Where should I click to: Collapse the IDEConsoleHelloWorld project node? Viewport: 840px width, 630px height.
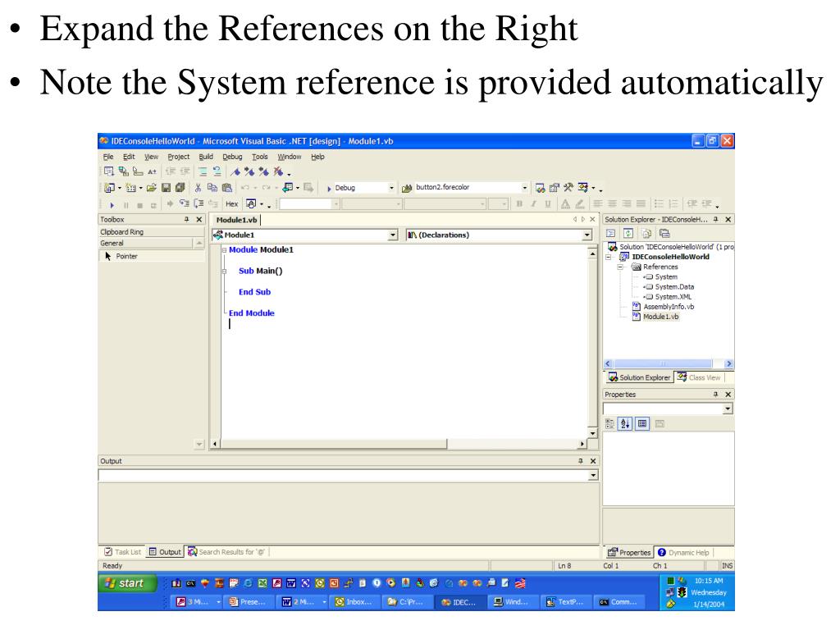click(609, 257)
